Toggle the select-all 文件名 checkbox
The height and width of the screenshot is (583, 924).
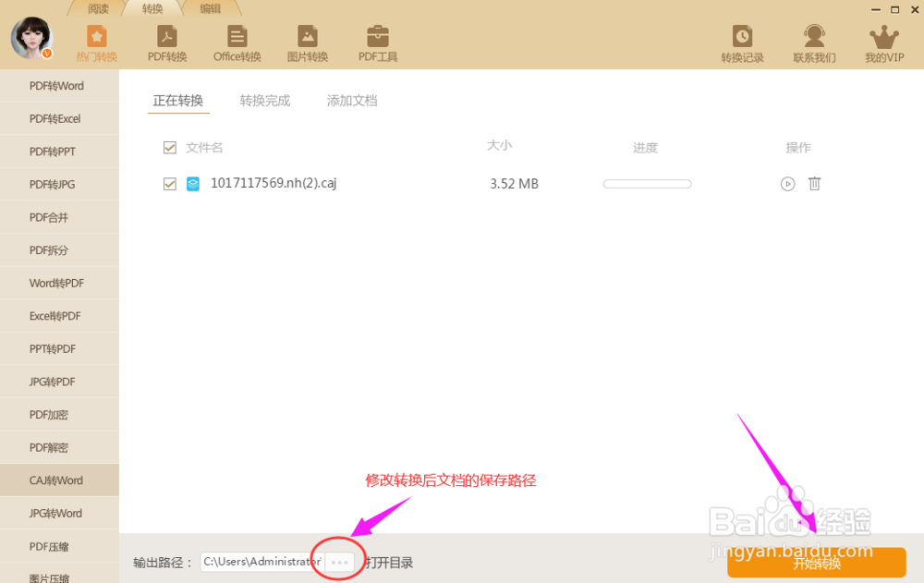click(x=170, y=148)
